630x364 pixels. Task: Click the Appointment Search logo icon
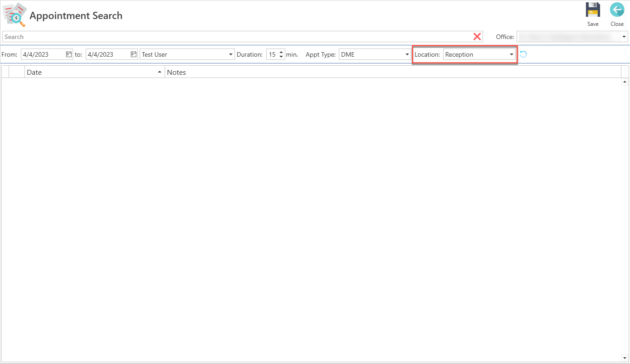[15, 15]
